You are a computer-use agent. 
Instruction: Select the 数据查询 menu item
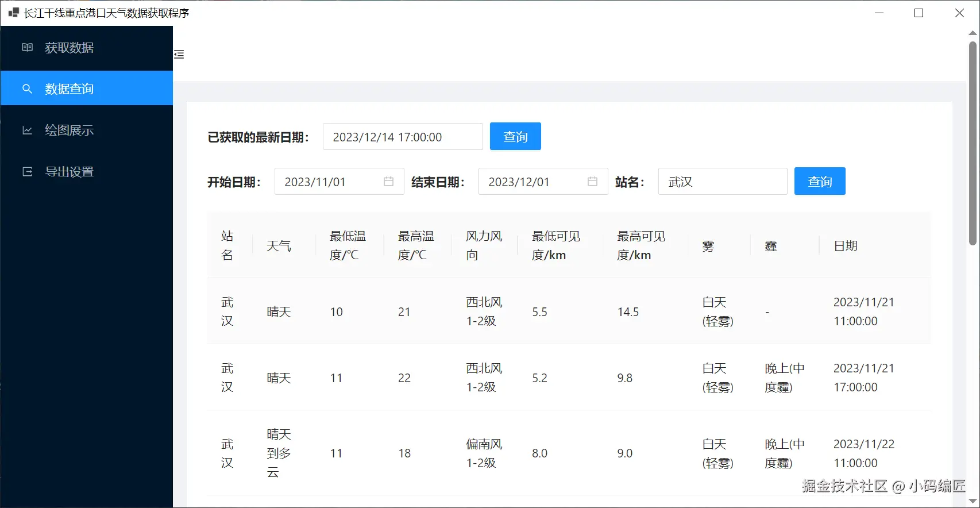tap(87, 88)
